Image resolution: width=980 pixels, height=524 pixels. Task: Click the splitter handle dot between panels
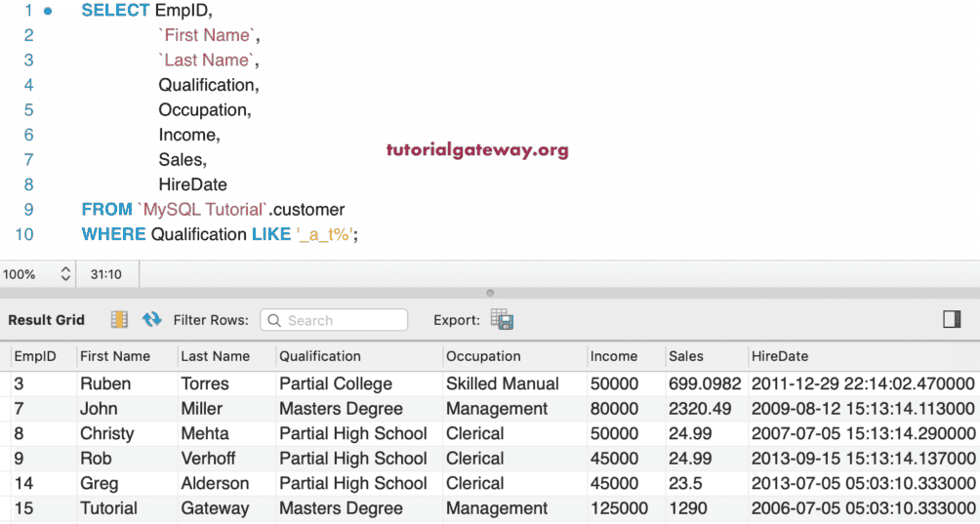click(490, 292)
